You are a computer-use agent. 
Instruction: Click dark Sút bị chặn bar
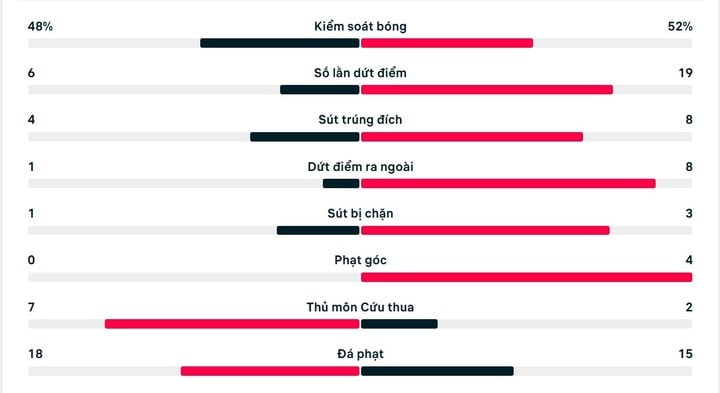318,230
